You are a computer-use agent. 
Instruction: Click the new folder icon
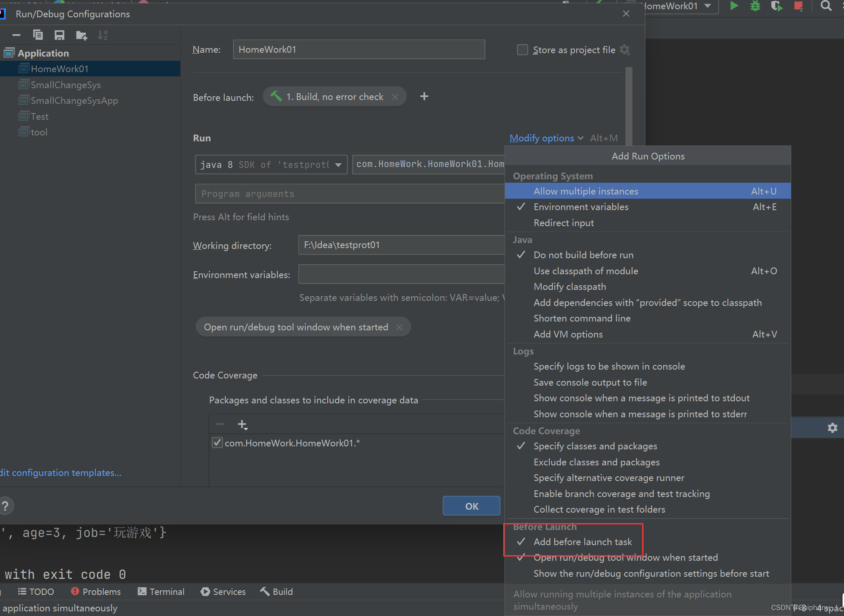(81, 35)
